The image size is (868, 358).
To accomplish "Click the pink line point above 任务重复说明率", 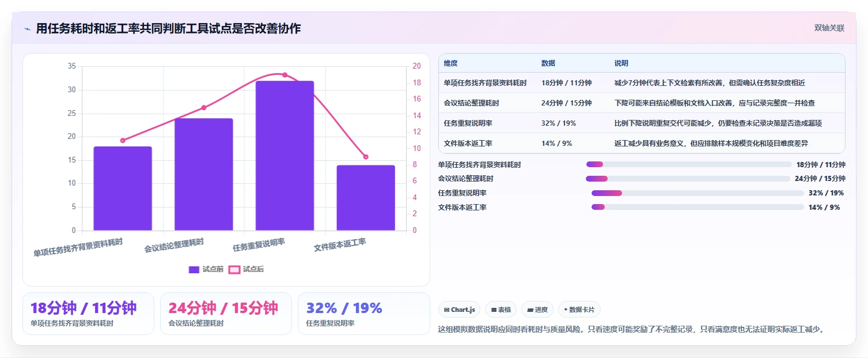I will tap(285, 75).
